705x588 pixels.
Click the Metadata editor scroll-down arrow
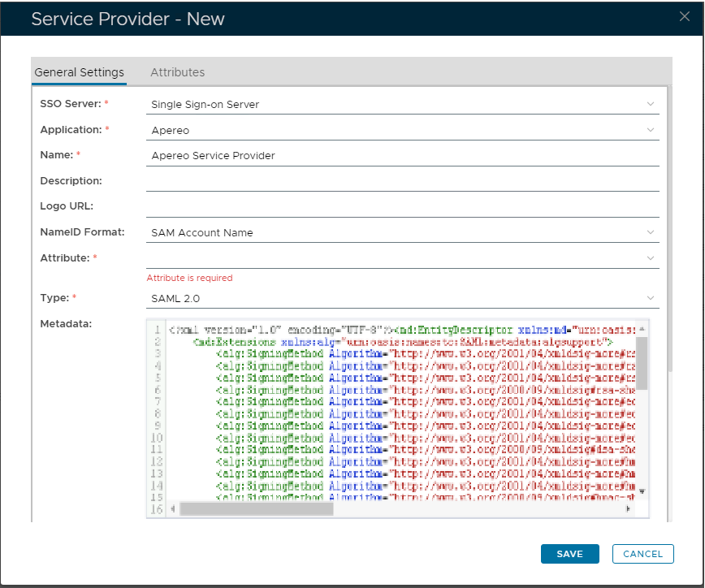pos(642,491)
